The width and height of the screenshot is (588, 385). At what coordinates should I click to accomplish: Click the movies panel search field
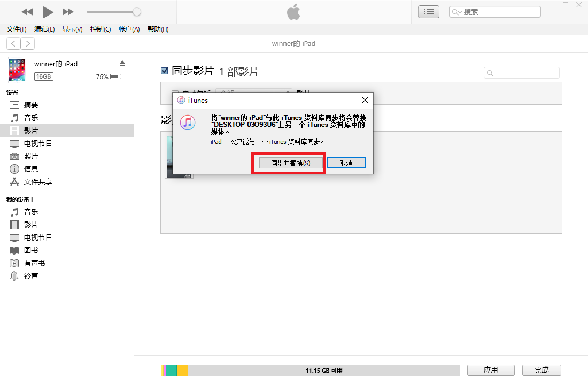click(522, 73)
